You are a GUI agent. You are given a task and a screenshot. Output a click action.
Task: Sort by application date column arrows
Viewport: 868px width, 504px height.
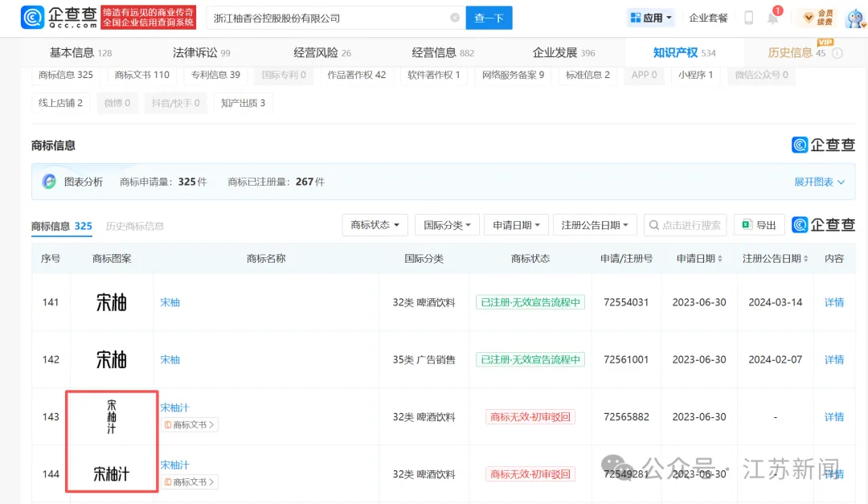click(719, 259)
